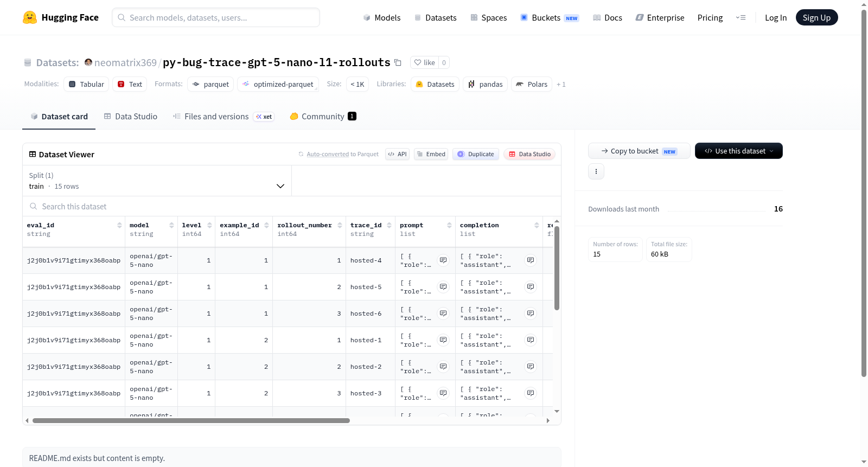Screen dimensions: 868x467
Task: Expand prompt cell for hosted-2 row
Action: click(x=443, y=367)
